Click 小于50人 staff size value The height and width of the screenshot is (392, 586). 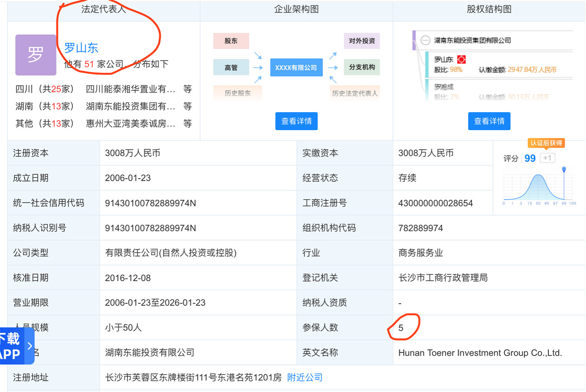[x=124, y=328]
